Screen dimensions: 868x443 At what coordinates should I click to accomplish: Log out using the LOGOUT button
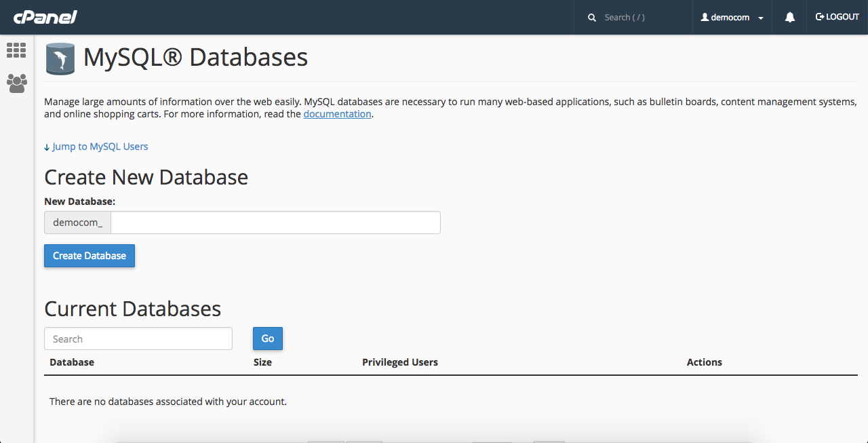tap(837, 17)
